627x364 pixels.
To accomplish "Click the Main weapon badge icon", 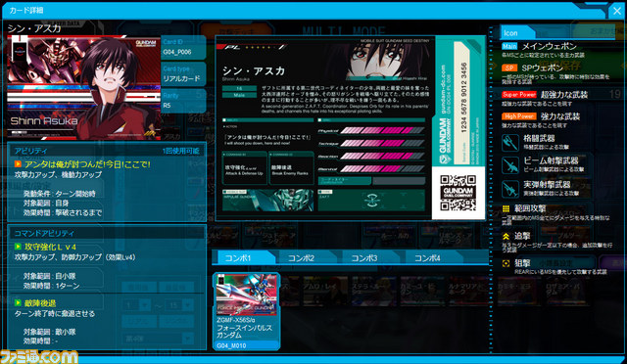I will coord(509,46).
